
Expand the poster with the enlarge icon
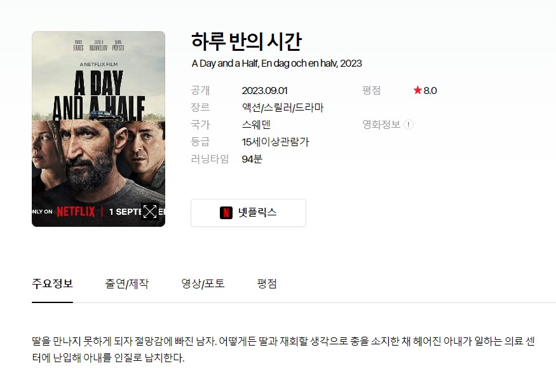(x=149, y=212)
